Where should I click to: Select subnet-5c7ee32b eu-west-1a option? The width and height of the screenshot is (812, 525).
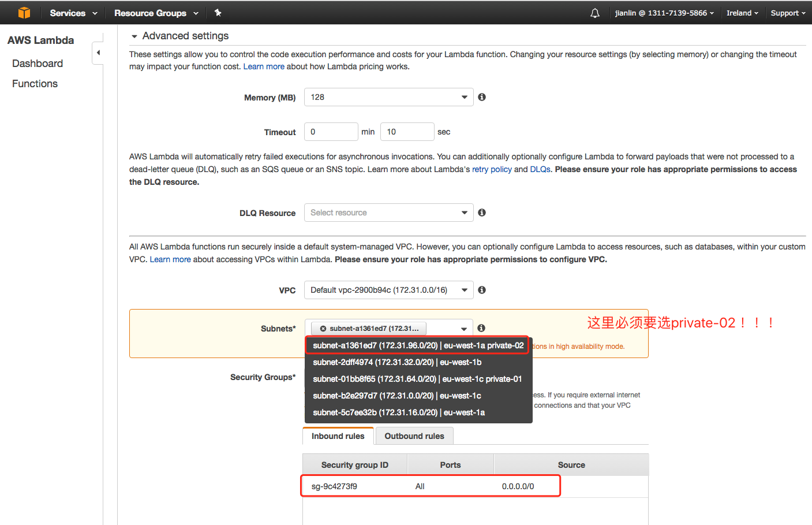418,412
